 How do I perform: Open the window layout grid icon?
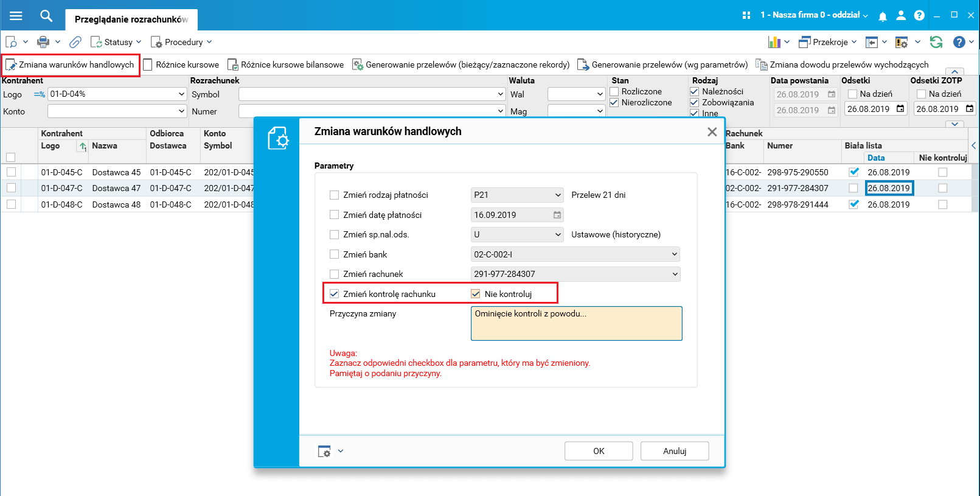746,15
